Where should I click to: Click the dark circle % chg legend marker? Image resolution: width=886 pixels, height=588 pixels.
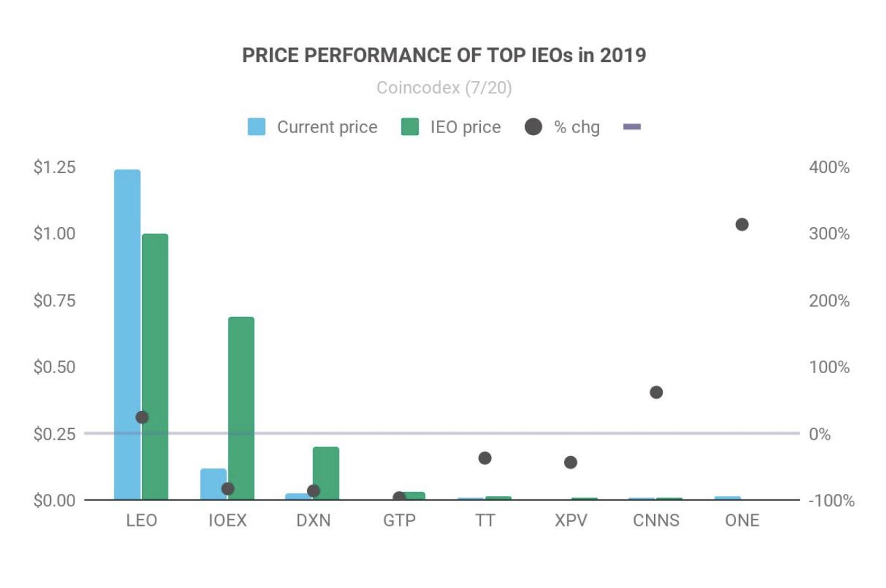pos(534,127)
